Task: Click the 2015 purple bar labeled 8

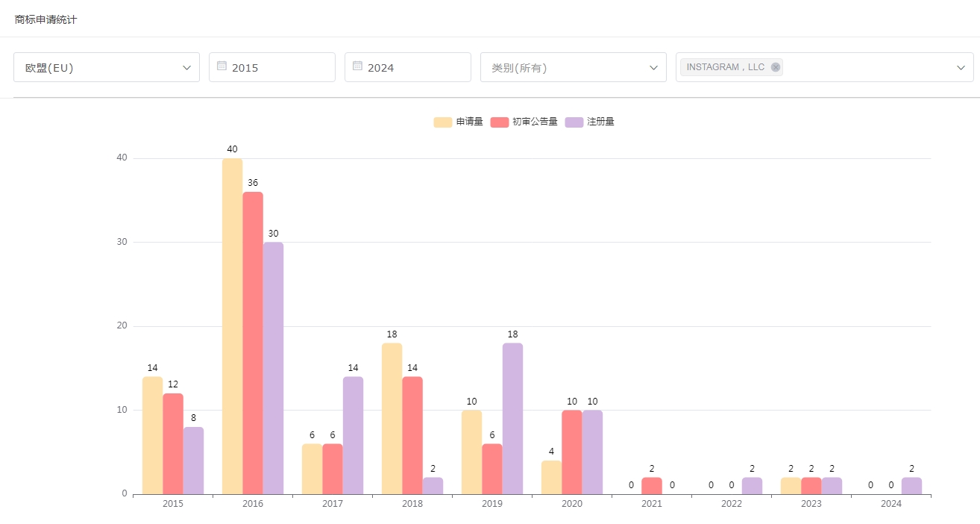Action: tap(193, 461)
